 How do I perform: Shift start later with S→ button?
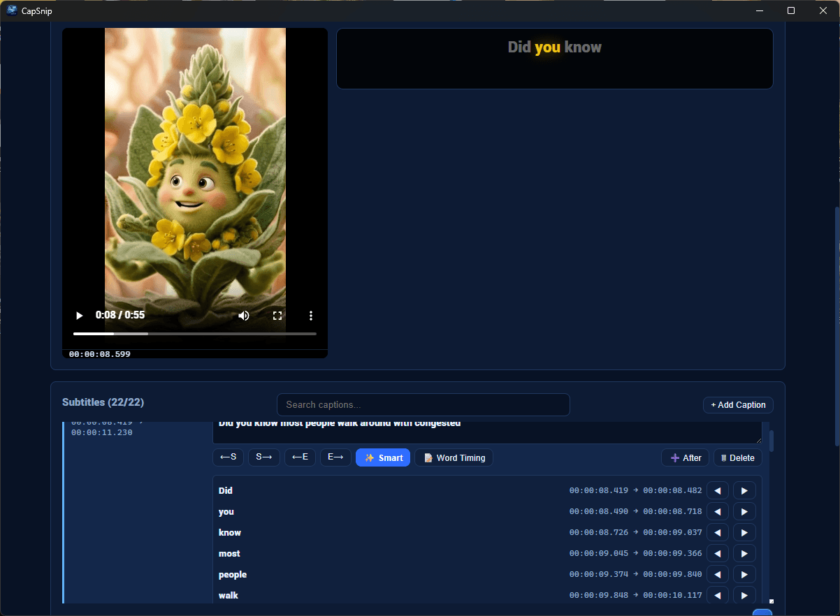click(264, 457)
